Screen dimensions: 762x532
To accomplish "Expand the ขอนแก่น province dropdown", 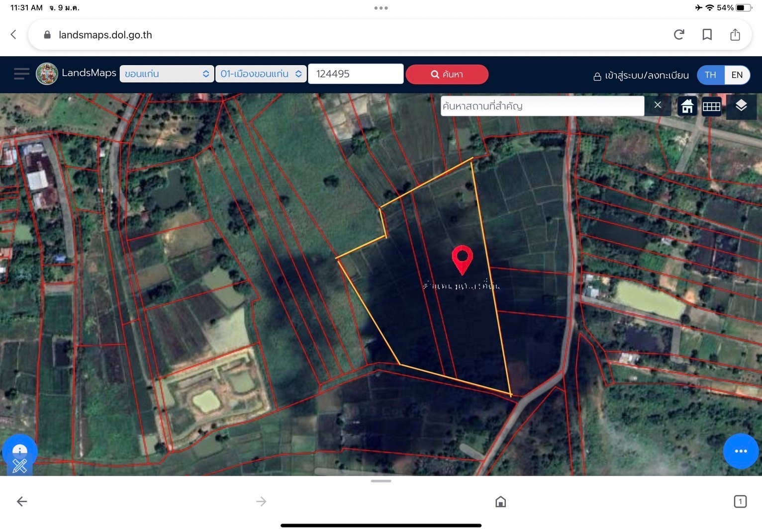I will click(x=167, y=74).
